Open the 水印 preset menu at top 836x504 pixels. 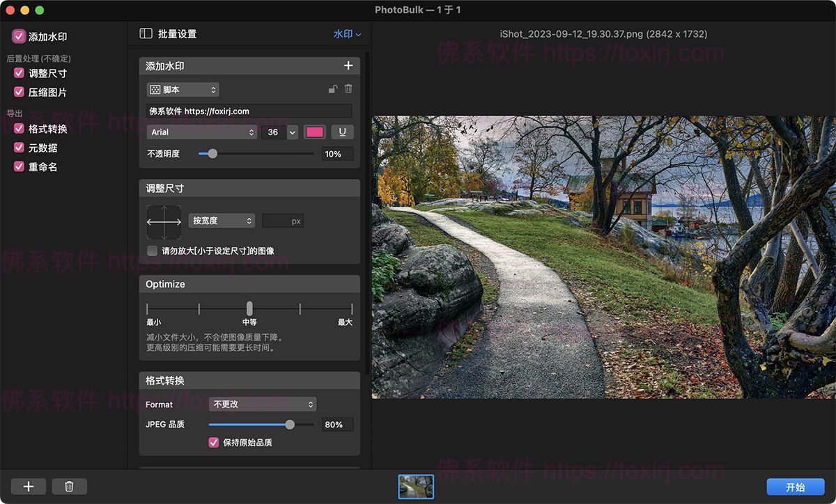pos(347,33)
